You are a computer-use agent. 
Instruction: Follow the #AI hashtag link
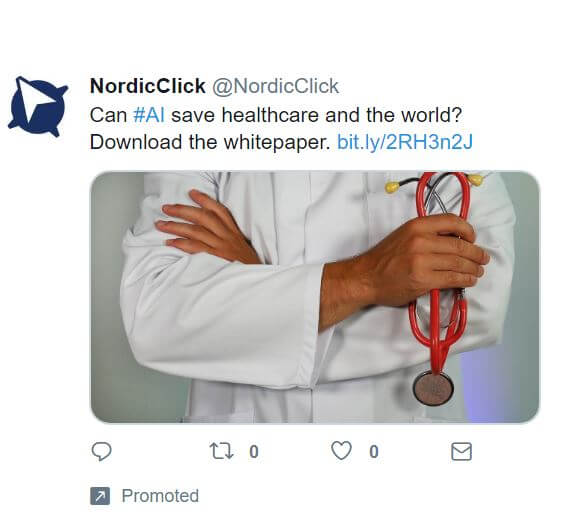pos(149,115)
